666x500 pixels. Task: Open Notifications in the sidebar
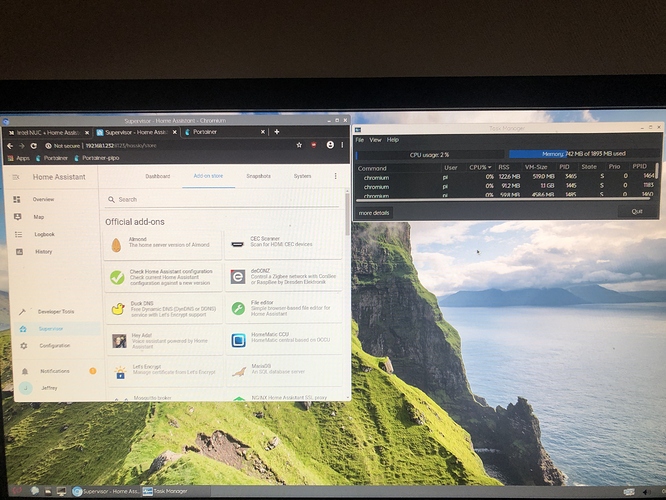tap(55, 371)
